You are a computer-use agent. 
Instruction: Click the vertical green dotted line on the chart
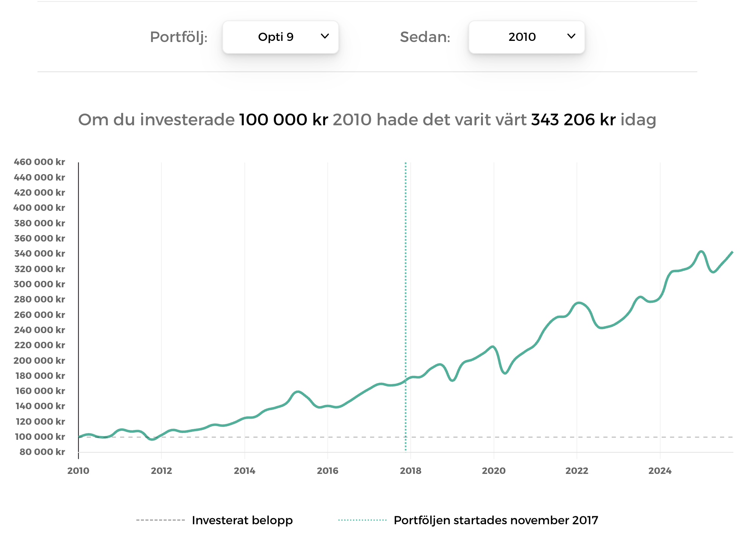[406, 303]
